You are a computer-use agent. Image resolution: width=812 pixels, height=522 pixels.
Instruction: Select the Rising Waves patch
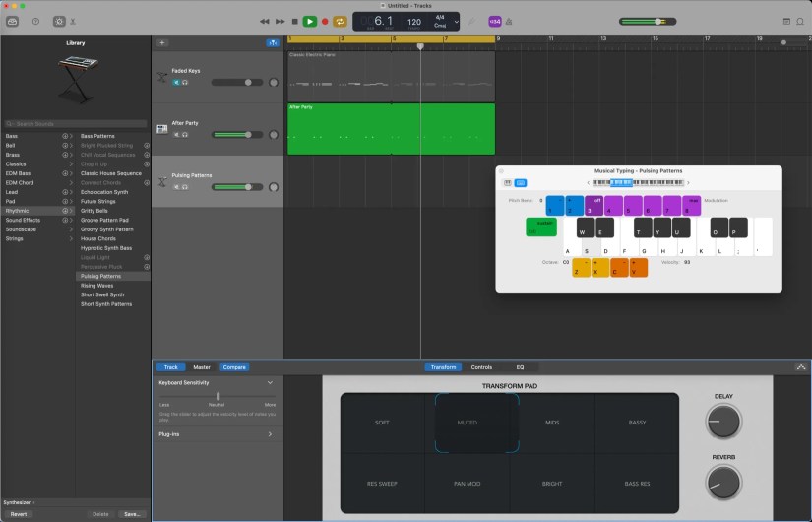[96, 285]
